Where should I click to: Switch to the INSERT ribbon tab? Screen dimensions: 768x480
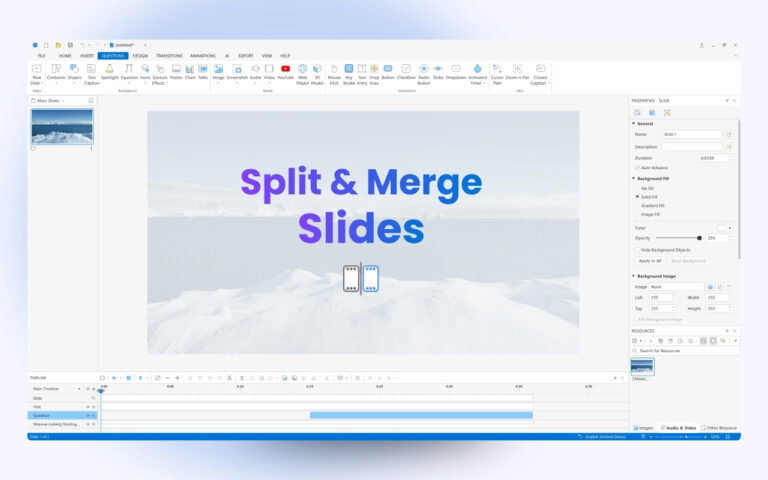click(87, 56)
